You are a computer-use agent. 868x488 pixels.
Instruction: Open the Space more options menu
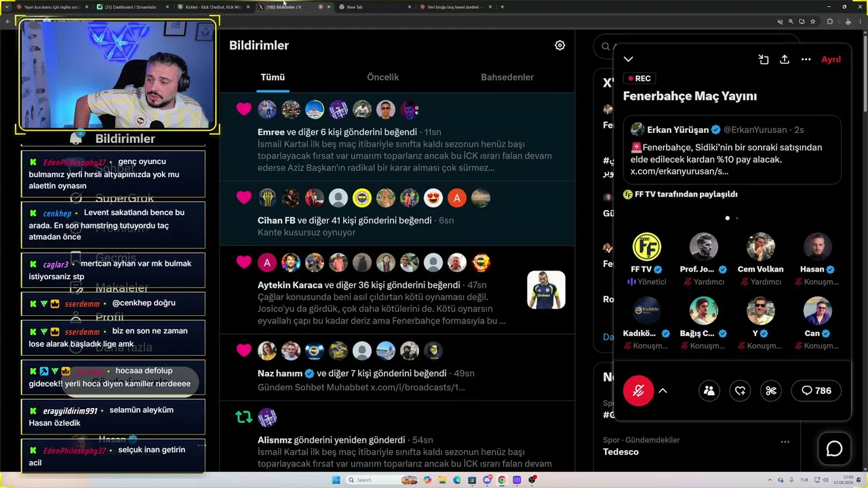tap(806, 60)
